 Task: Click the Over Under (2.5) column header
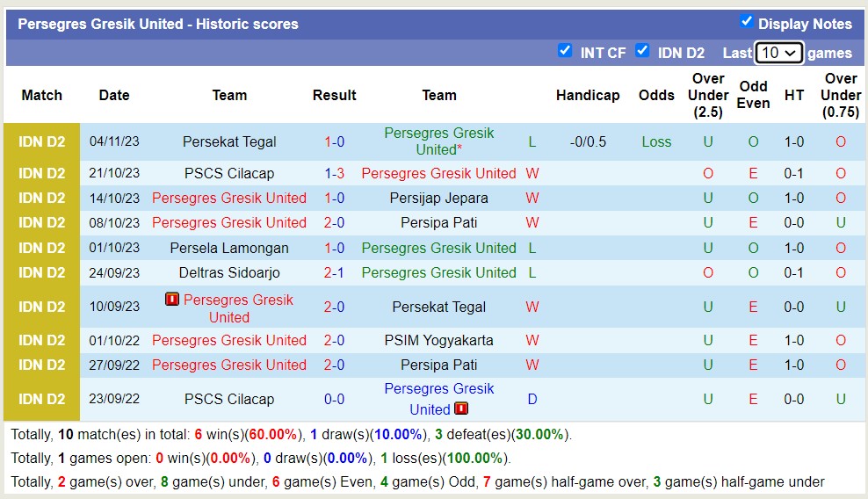(708, 95)
